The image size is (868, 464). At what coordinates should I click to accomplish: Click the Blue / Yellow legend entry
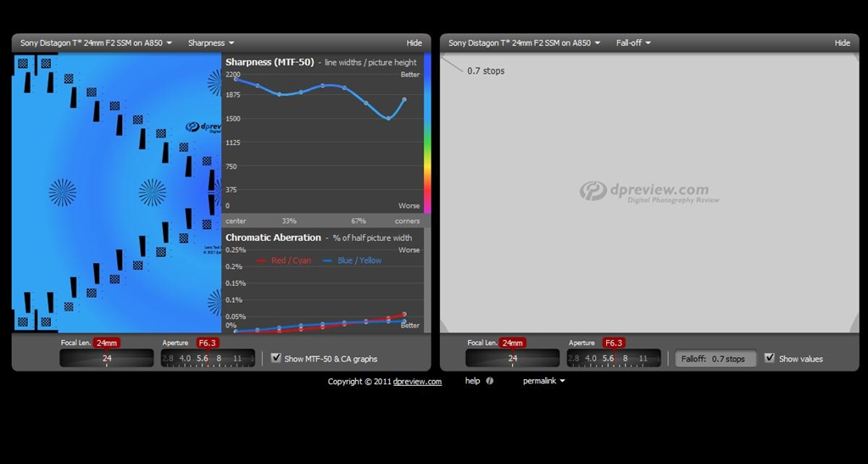point(353,260)
